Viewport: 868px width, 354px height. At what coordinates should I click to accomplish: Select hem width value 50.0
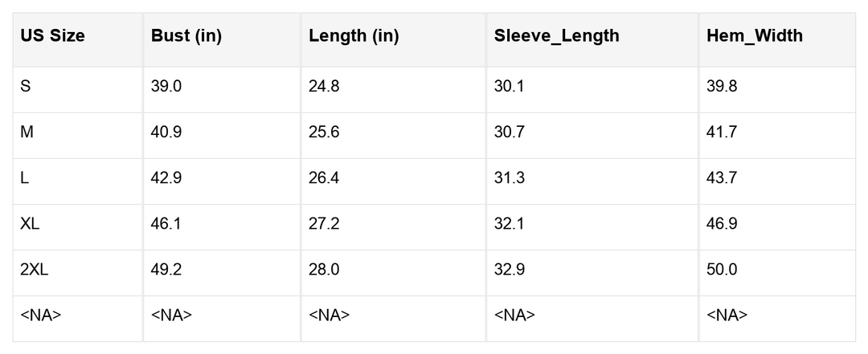722,270
